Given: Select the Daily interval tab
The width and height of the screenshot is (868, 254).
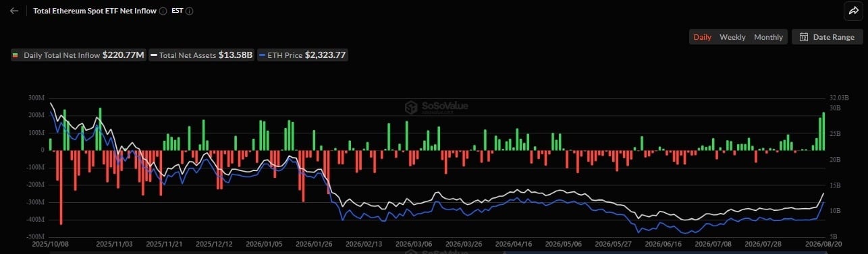Looking at the screenshot, I should click(702, 37).
